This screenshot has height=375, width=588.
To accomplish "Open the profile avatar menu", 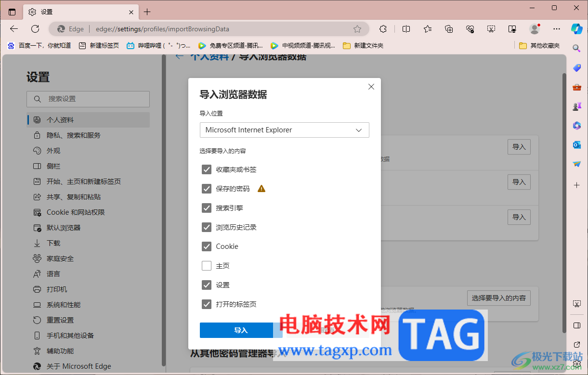I will 535,29.
